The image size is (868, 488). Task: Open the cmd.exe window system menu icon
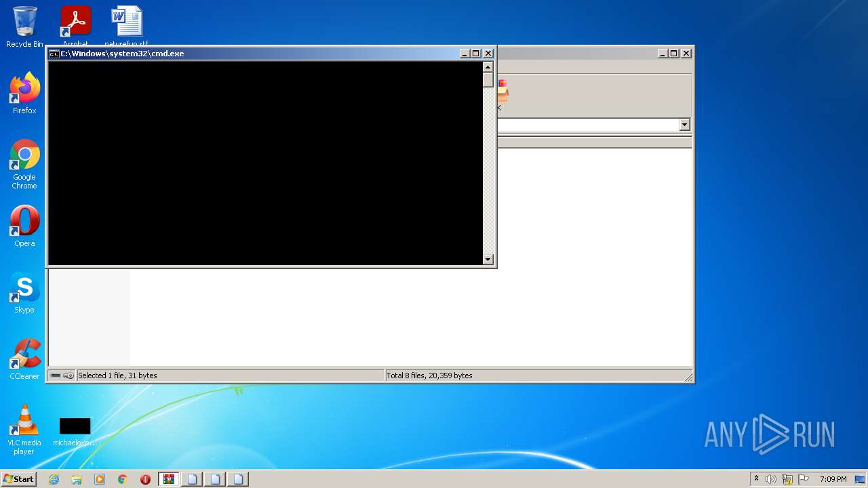pyautogui.click(x=54, y=54)
